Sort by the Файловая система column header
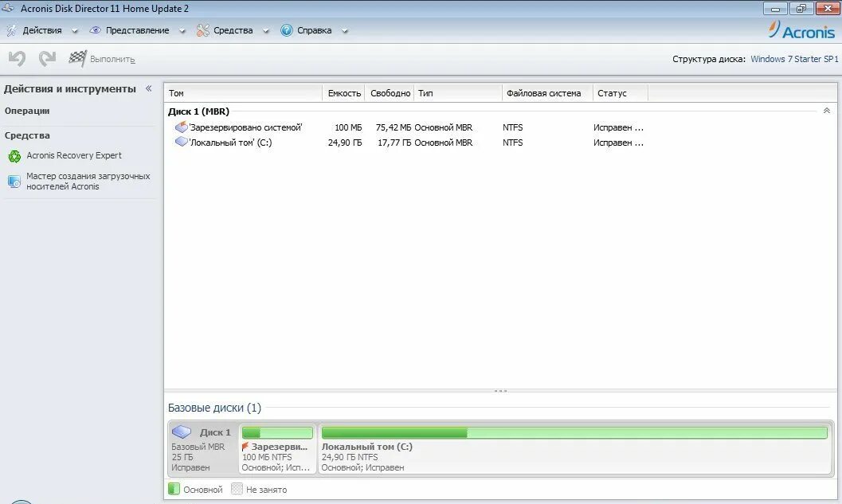Image resolution: width=842 pixels, height=504 pixels. pyautogui.click(x=548, y=93)
